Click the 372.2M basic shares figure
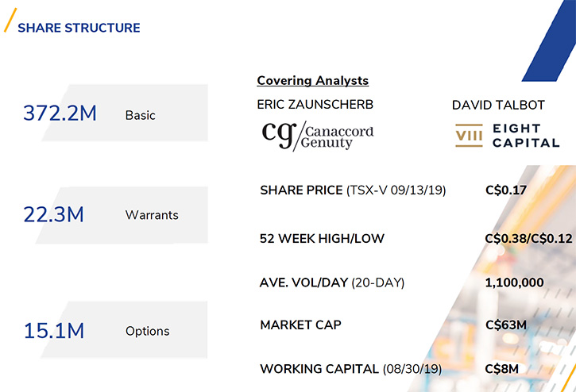Viewport: 576px width, 392px height. (60, 113)
